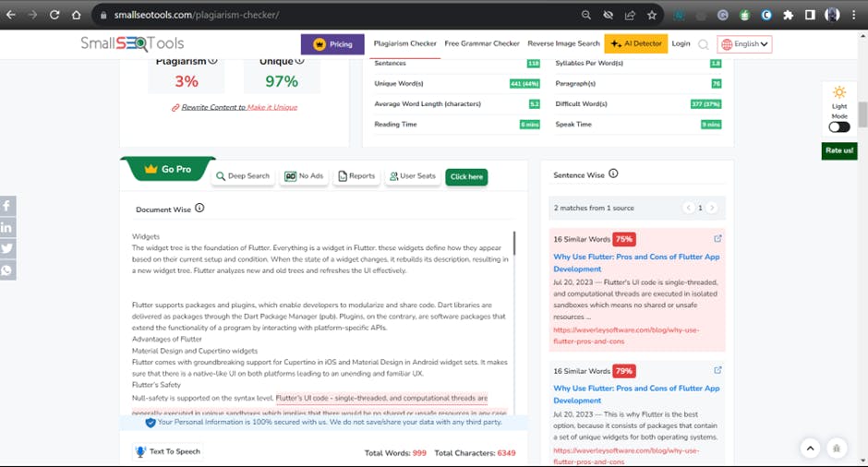
Task: Start Text To Speech
Action: [168, 451]
